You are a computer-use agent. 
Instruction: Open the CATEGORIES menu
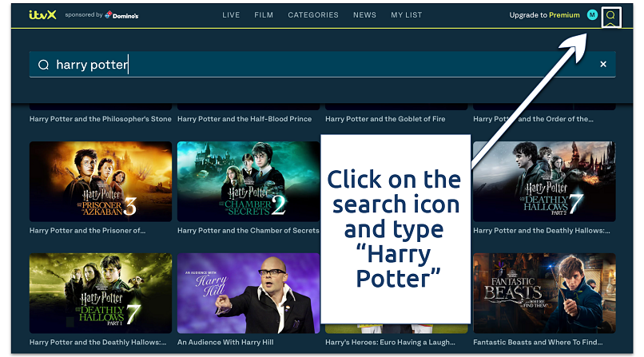click(313, 15)
